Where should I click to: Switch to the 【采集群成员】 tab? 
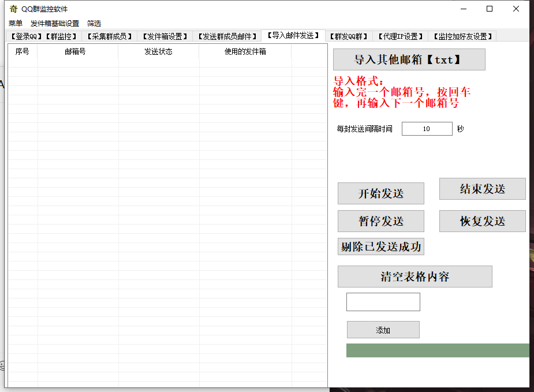(109, 36)
